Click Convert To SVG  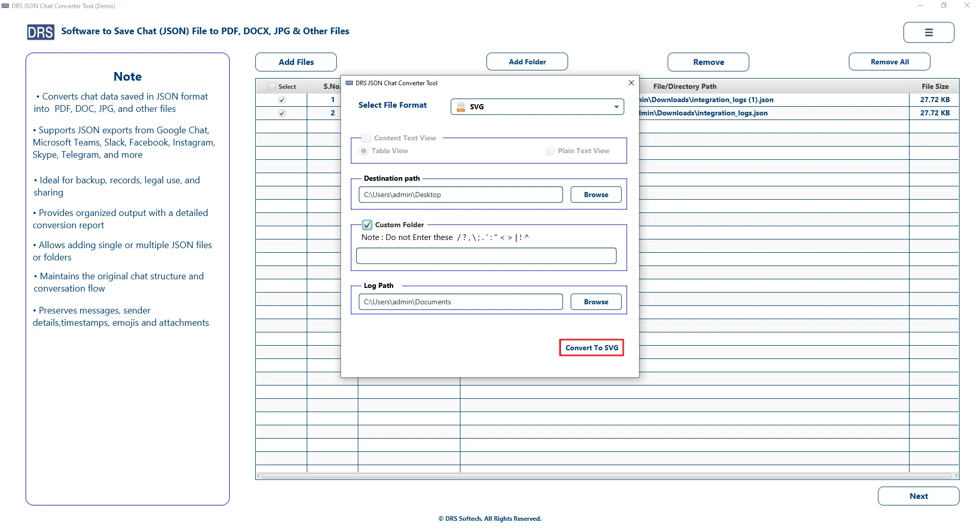pyautogui.click(x=591, y=347)
